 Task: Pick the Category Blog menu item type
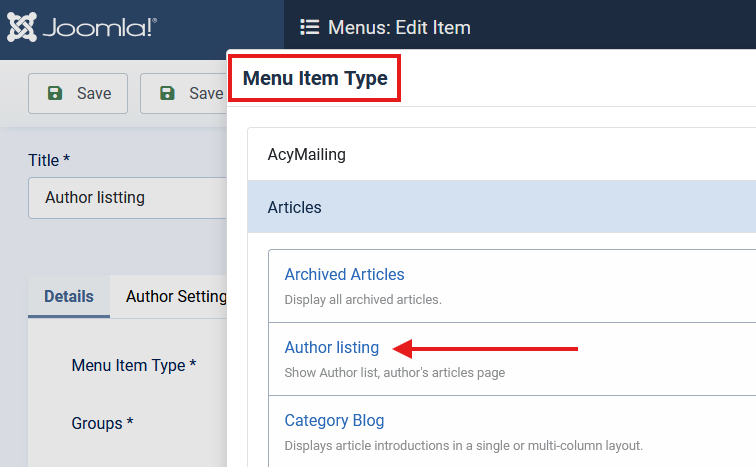pyautogui.click(x=334, y=421)
